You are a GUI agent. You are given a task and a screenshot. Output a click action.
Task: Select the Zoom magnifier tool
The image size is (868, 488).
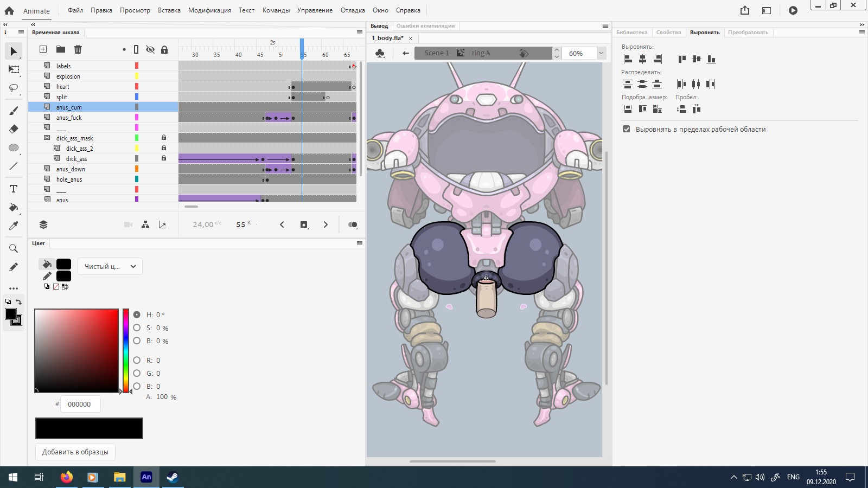coord(14,248)
